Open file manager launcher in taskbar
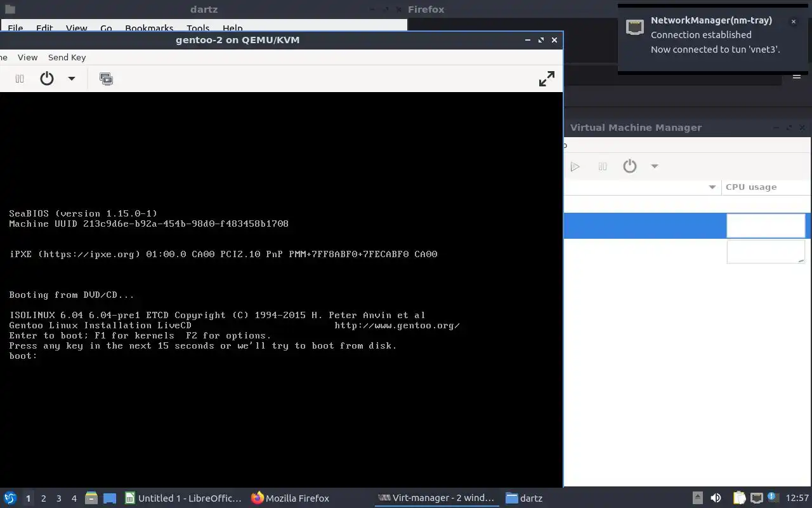The height and width of the screenshot is (508, 812). [x=91, y=498]
